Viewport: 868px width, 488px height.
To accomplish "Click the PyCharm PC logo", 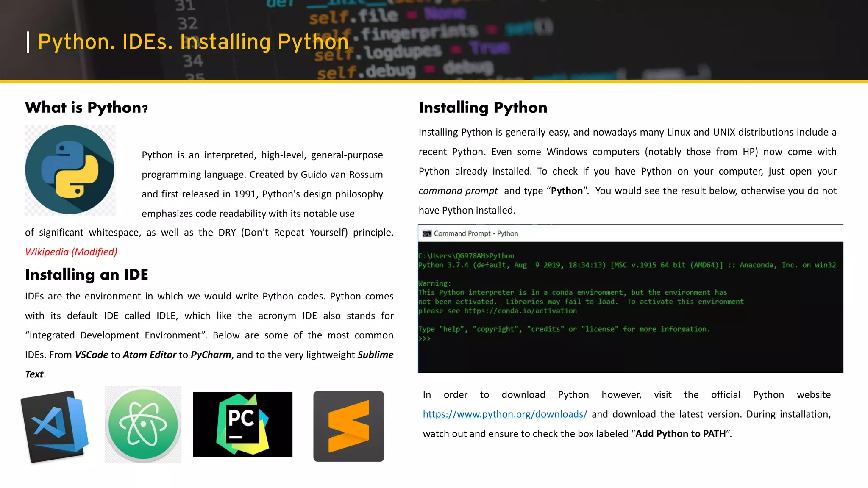I will 242,424.
